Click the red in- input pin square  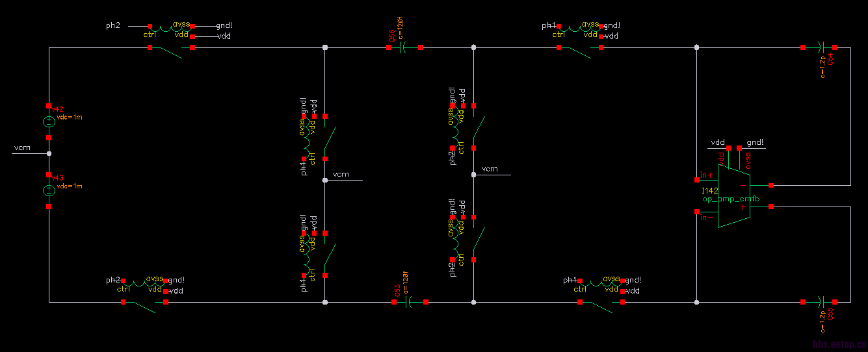tap(696, 212)
